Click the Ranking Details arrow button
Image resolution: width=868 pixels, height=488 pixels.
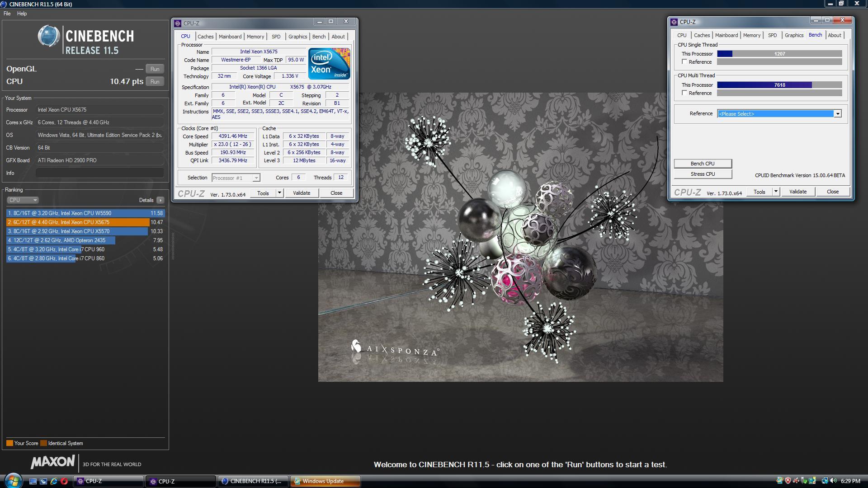(x=160, y=200)
